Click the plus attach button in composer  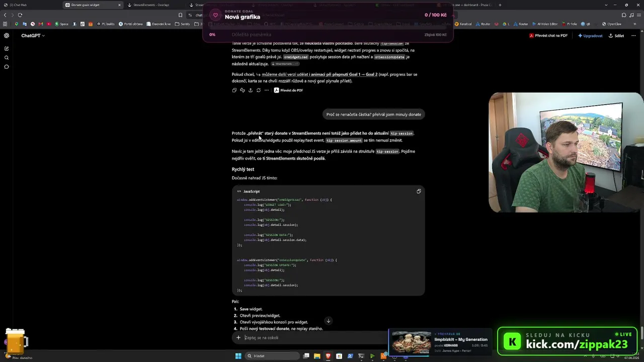point(238,338)
